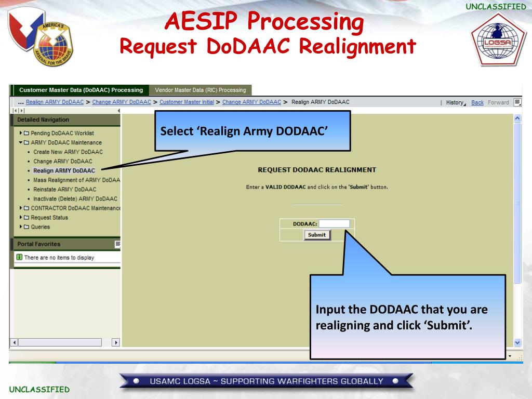Select Realign ARMY DoDAAC in navigation
This screenshot has height=399, width=532.
pyautogui.click(x=64, y=170)
